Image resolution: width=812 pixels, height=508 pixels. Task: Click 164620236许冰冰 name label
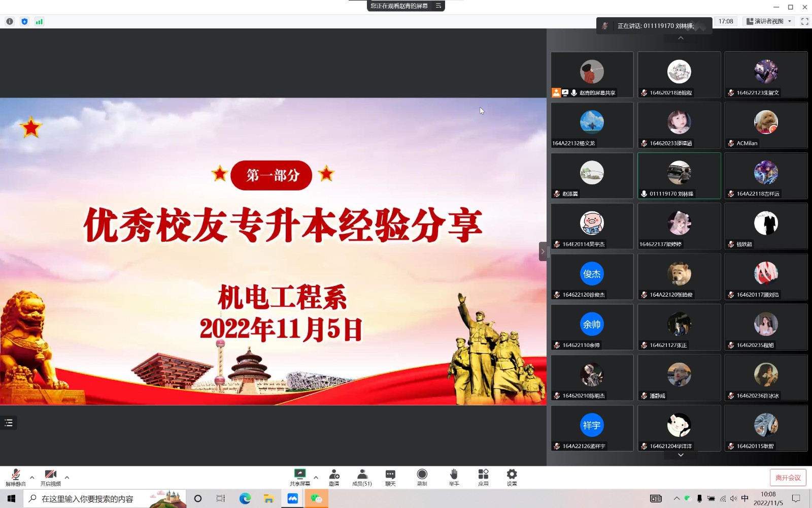click(758, 395)
